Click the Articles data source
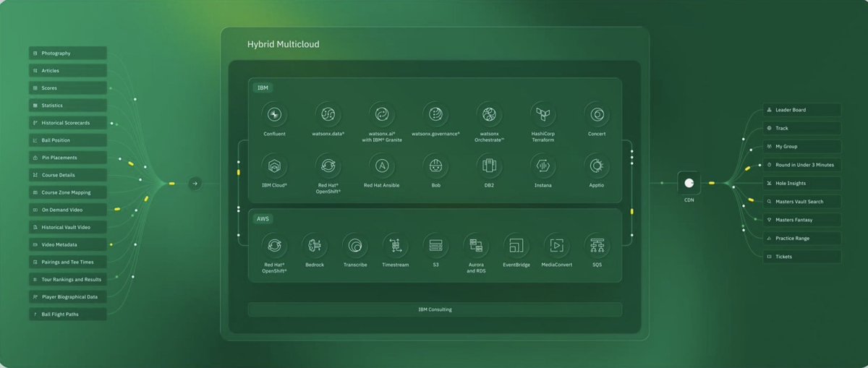The height and width of the screenshot is (368, 868). point(68,71)
